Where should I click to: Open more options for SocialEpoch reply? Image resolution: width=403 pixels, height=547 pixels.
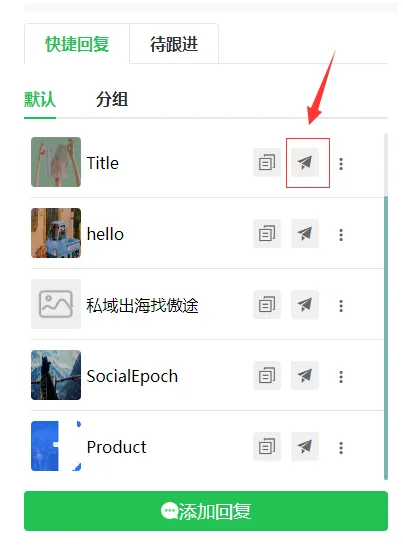341,377
